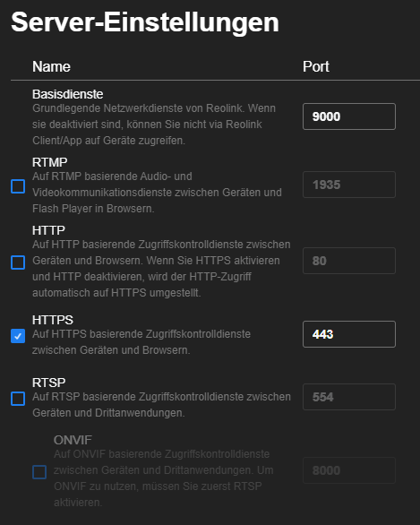Click the RTMP port field showing 1935
This screenshot has height=525, width=420.
click(349, 185)
